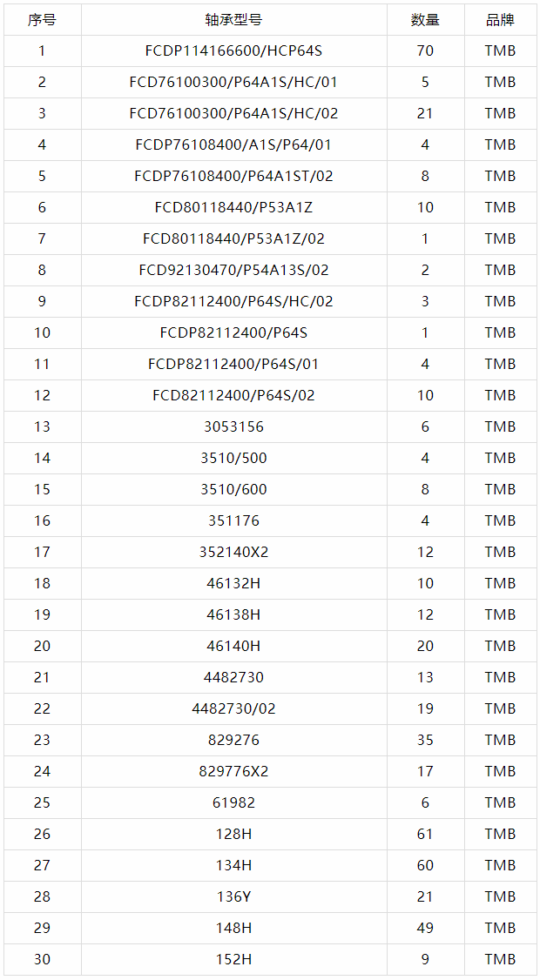
Task: Click bearing model FCD76100300/P64A1S/HC/01
Action: pyautogui.click(x=233, y=83)
